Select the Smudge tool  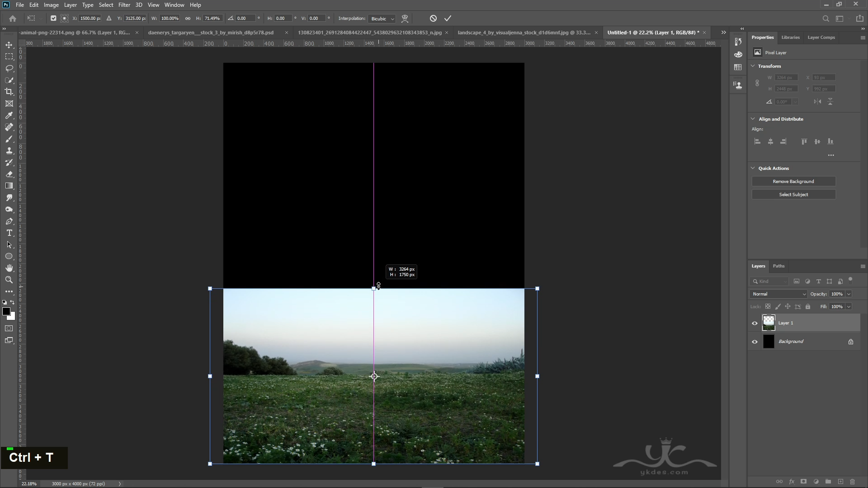(9, 197)
